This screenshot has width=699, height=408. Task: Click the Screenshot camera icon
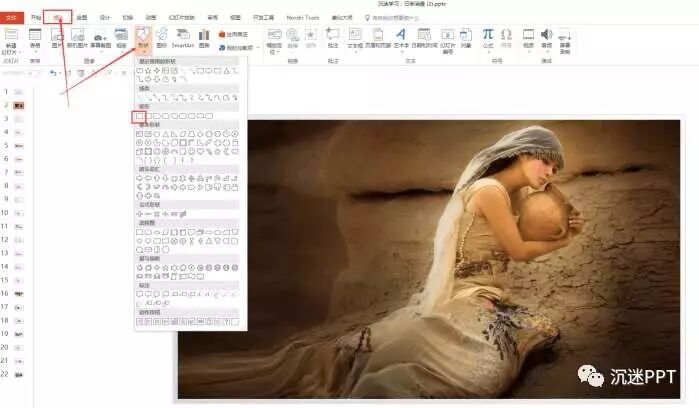101,39
